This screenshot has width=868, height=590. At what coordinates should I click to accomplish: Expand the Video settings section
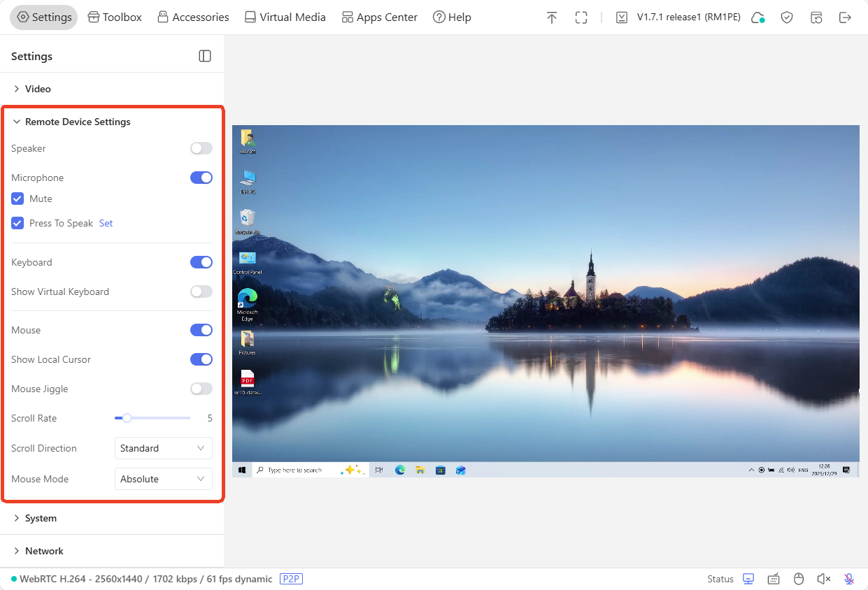click(38, 89)
